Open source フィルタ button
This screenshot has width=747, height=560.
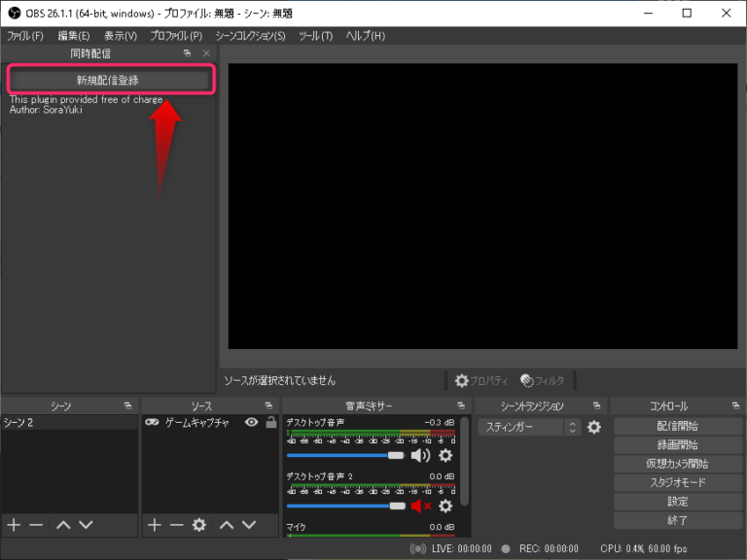[543, 380]
